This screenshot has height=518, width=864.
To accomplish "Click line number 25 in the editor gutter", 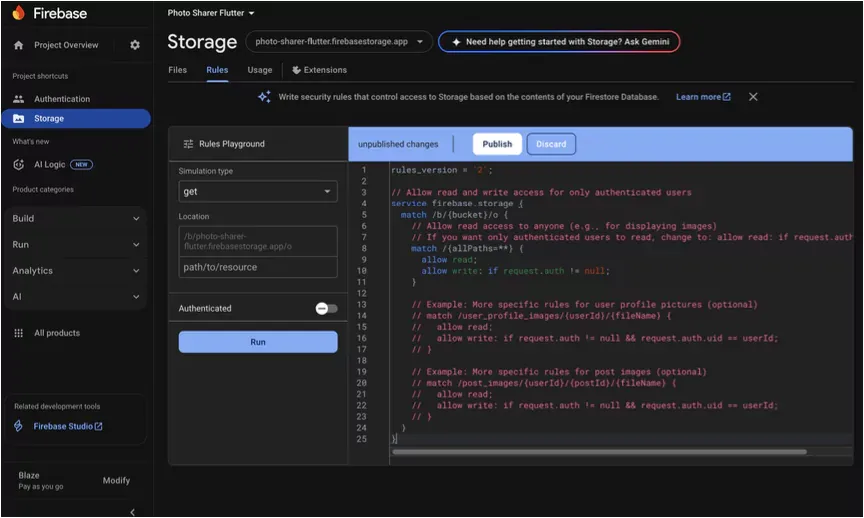I will pos(361,439).
